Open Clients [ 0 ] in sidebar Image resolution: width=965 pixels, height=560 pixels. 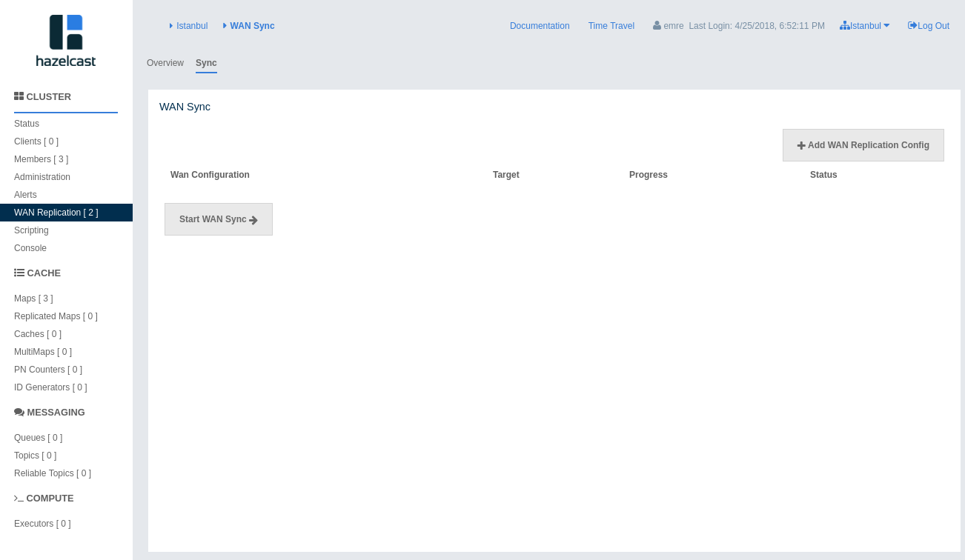36,141
